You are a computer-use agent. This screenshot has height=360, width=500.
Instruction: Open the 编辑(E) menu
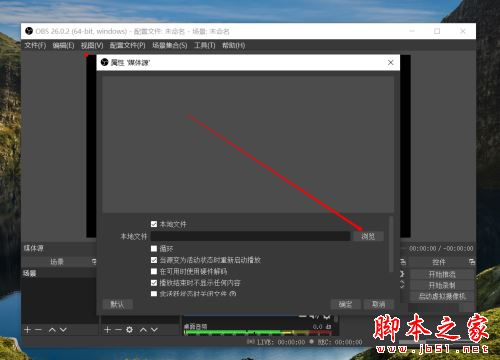click(63, 45)
